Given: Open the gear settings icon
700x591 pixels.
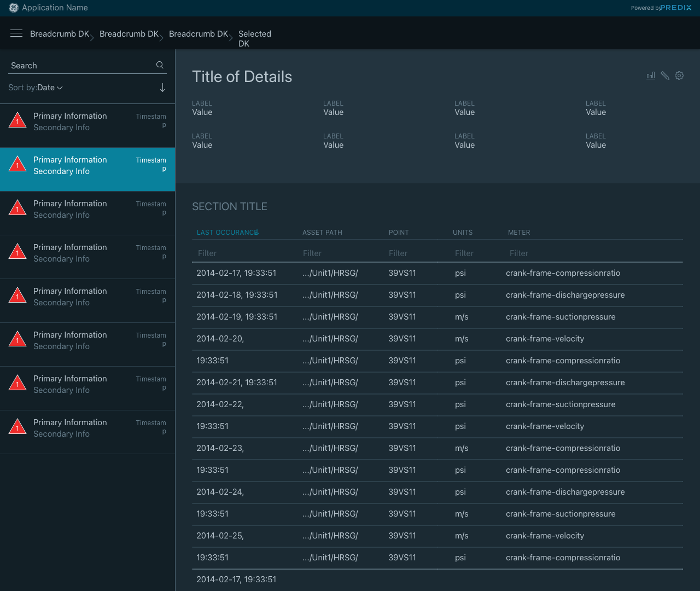Looking at the screenshot, I should (679, 76).
